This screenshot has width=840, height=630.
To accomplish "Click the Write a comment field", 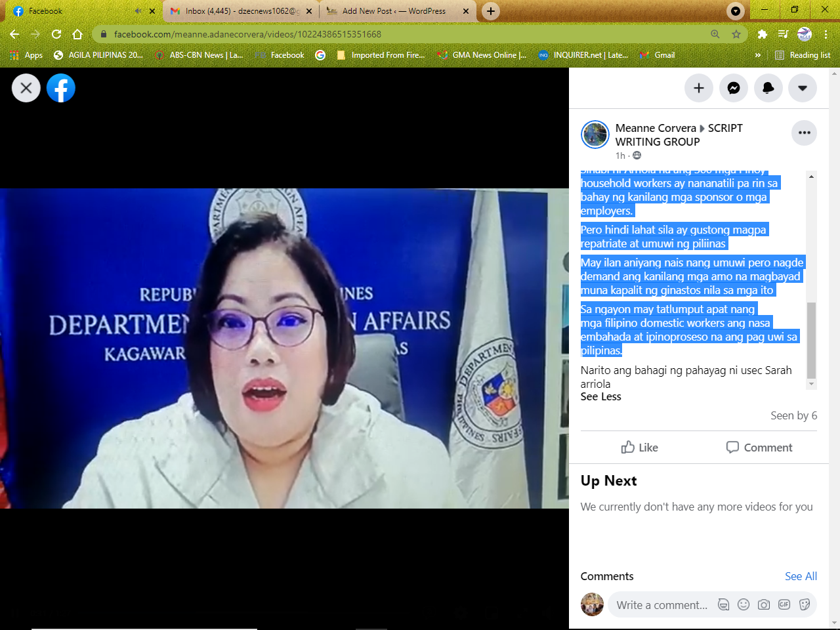I will (661, 605).
